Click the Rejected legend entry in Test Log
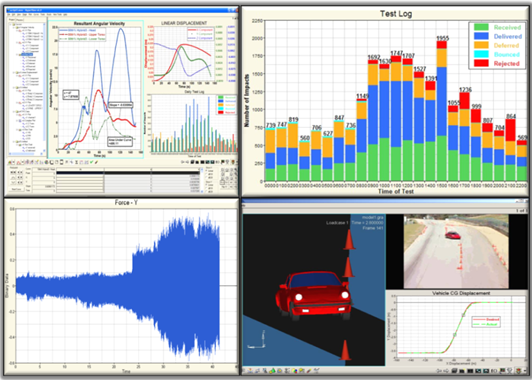Screen dimensions: 532x380 (507, 63)
